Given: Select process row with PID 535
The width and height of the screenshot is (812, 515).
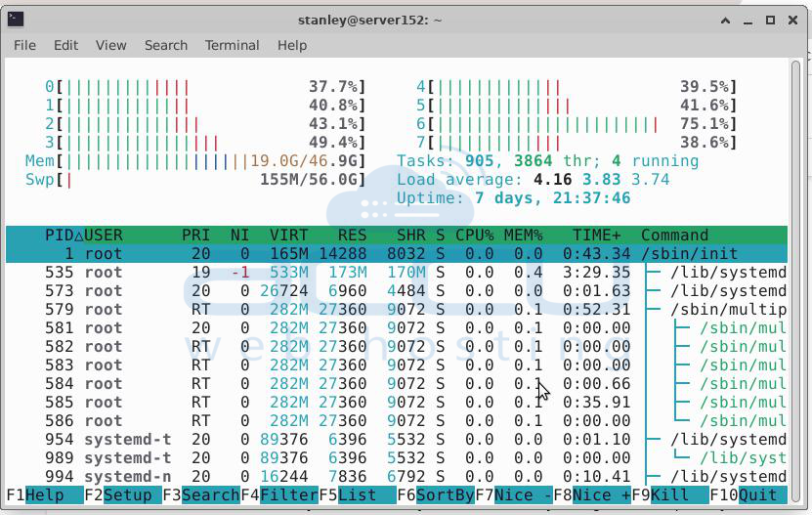Looking at the screenshot, I should [x=397, y=273].
